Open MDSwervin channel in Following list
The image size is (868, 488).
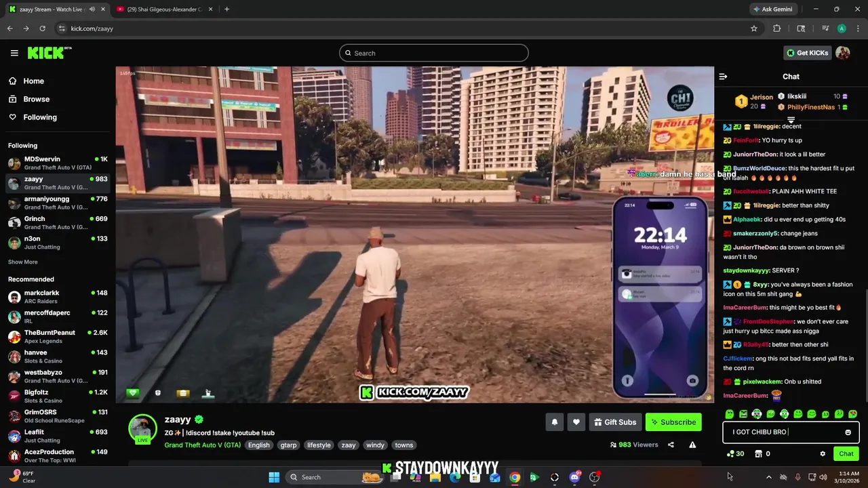tap(58, 163)
